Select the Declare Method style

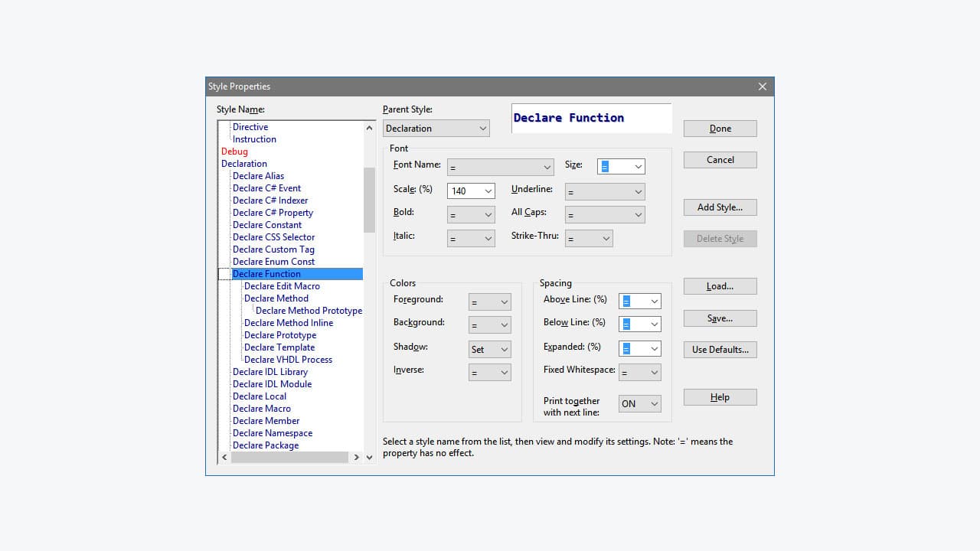pyautogui.click(x=276, y=298)
